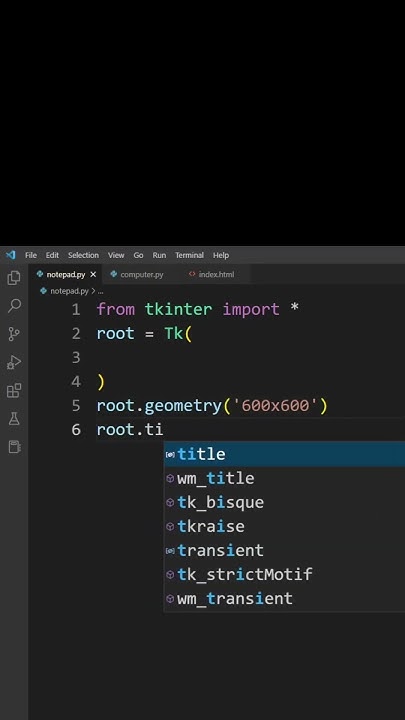Screen dimensions: 405x720
Task: Click the method icon beside tkraise
Action: pos(170,526)
